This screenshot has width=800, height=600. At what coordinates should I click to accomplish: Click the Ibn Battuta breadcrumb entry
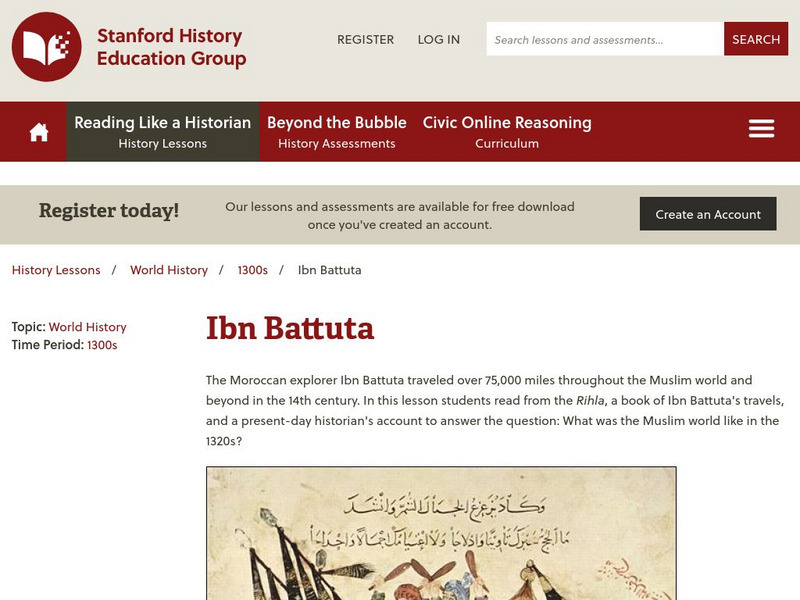pos(331,270)
